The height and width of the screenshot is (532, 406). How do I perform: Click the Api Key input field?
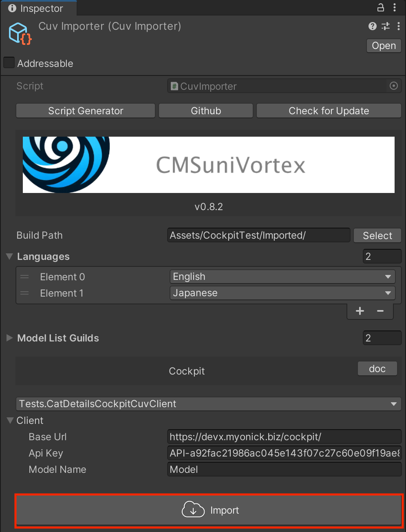pyautogui.click(x=285, y=453)
